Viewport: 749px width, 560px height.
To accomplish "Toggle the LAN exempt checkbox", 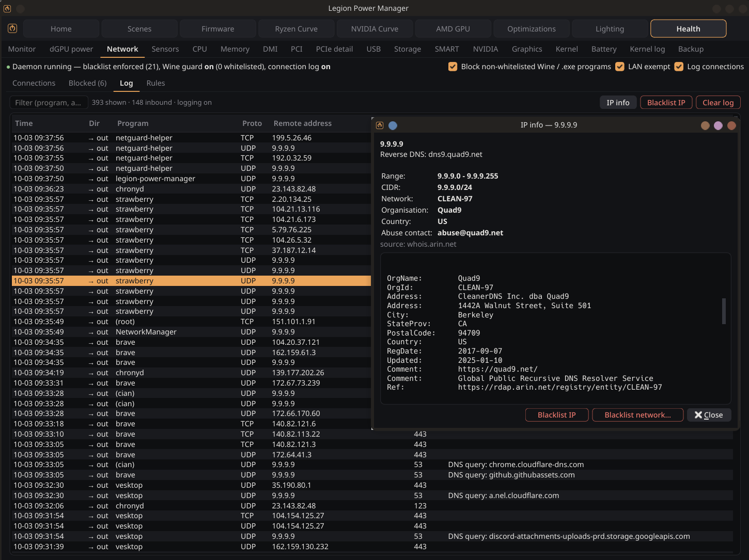I will coord(620,67).
